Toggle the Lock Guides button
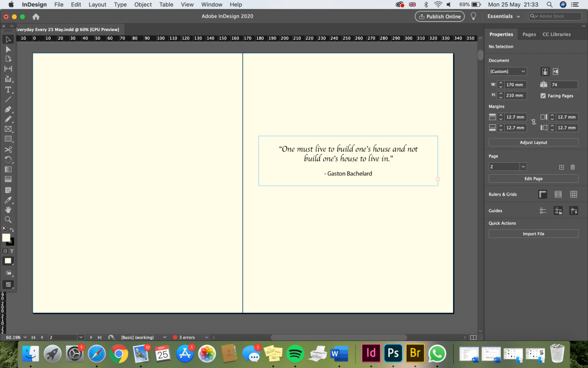Viewport: 588px width, 368px height. [558, 211]
